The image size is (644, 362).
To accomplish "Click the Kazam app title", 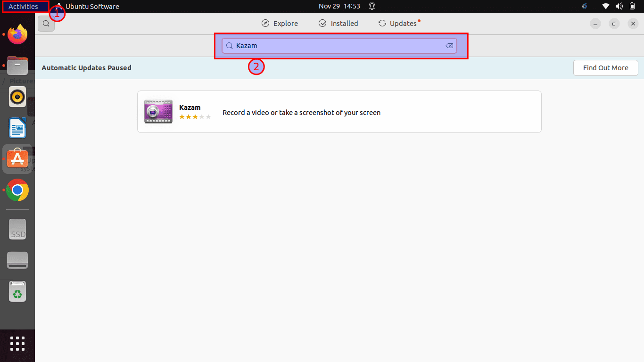I will [x=190, y=107].
